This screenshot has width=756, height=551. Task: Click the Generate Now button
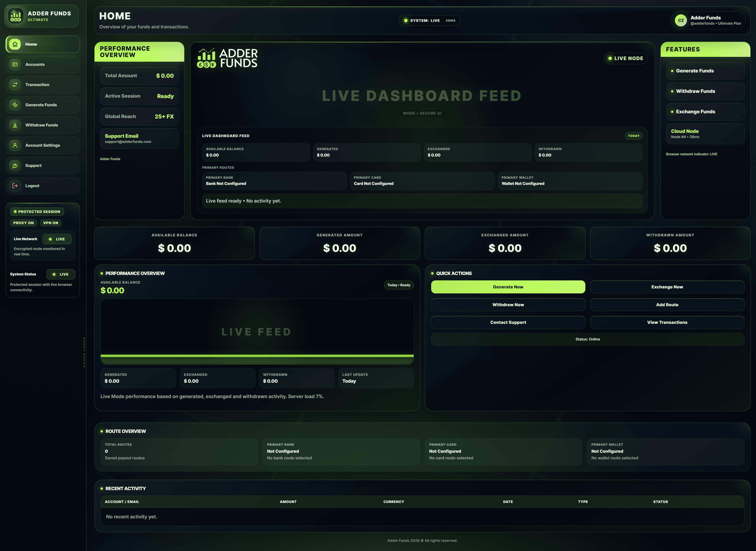click(508, 287)
